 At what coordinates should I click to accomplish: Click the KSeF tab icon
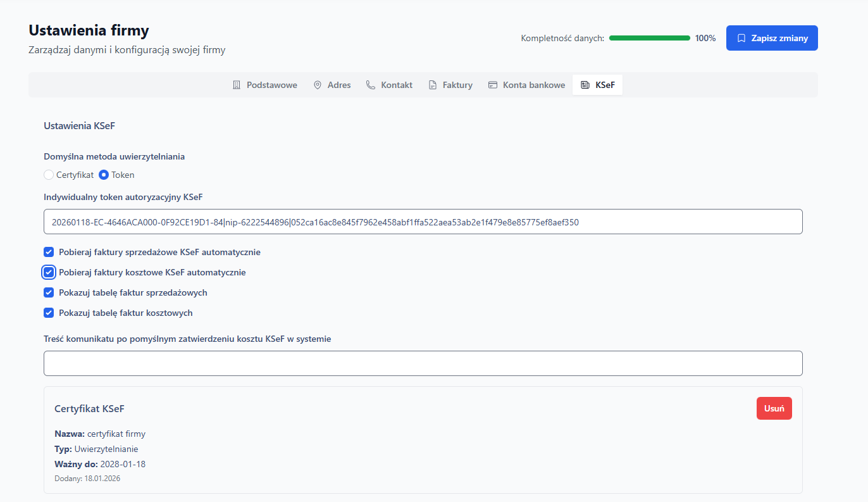(585, 85)
